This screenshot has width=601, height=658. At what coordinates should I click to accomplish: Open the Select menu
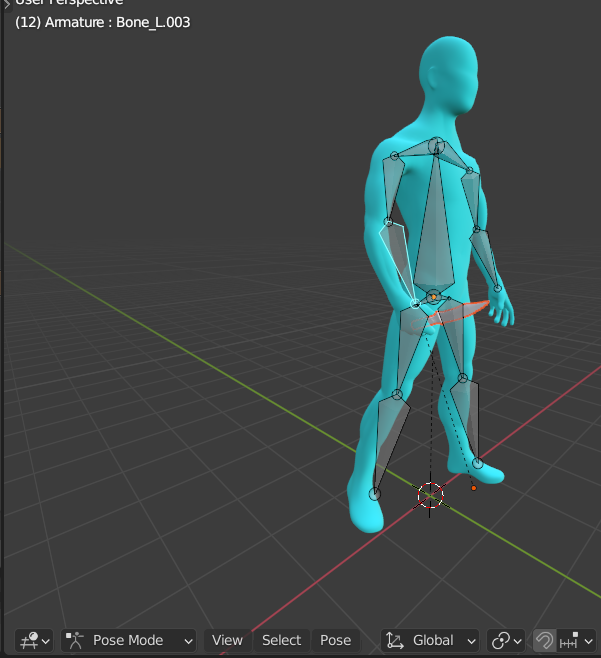click(x=281, y=640)
